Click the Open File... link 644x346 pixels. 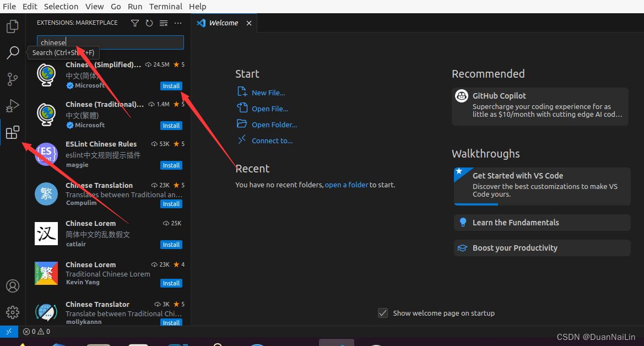pyautogui.click(x=270, y=109)
